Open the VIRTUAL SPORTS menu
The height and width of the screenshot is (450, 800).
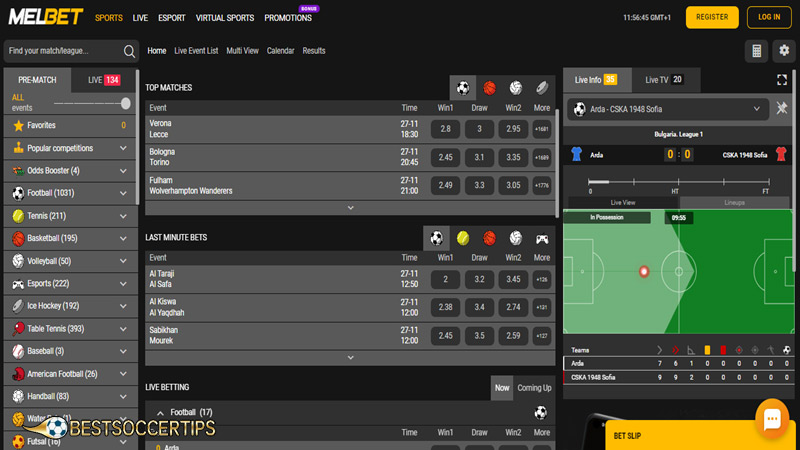pyautogui.click(x=225, y=18)
